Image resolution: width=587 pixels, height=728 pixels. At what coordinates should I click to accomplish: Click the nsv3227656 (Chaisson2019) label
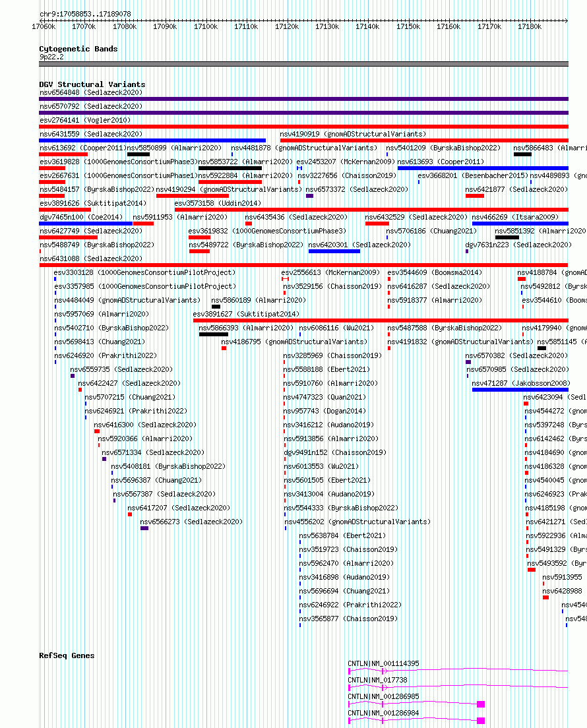coord(347,176)
